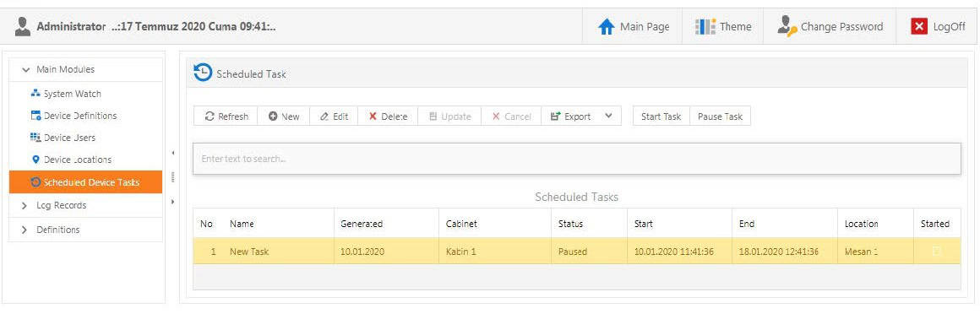Click the splitter handle beside the sidebar
This screenshot has height=314, width=980.
[x=172, y=177]
